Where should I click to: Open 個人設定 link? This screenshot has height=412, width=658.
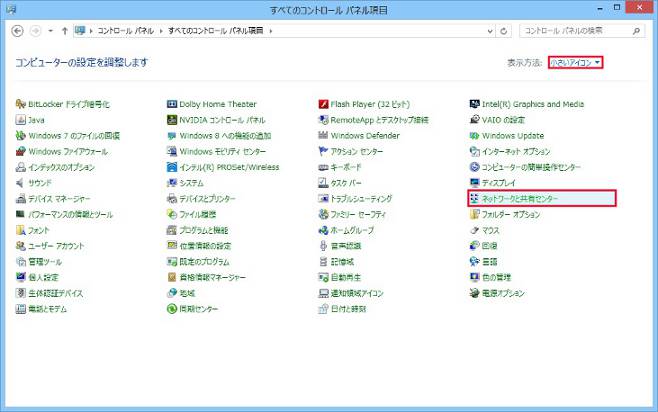[43, 277]
